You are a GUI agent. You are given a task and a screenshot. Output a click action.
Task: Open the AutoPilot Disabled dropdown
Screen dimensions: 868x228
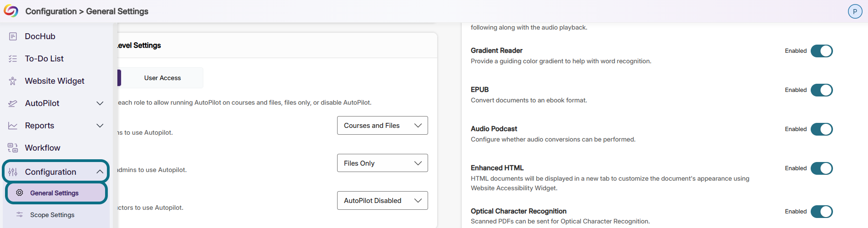click(383, 201)
